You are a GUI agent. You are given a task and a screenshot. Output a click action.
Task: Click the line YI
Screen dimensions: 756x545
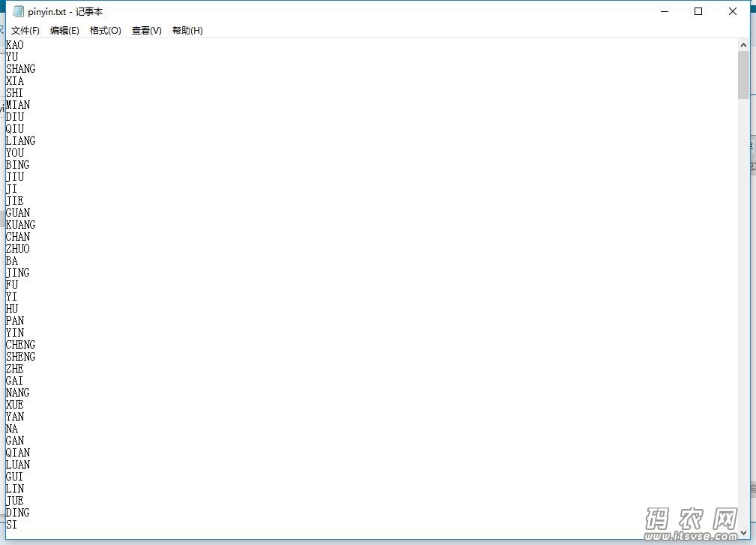point(11,297)
